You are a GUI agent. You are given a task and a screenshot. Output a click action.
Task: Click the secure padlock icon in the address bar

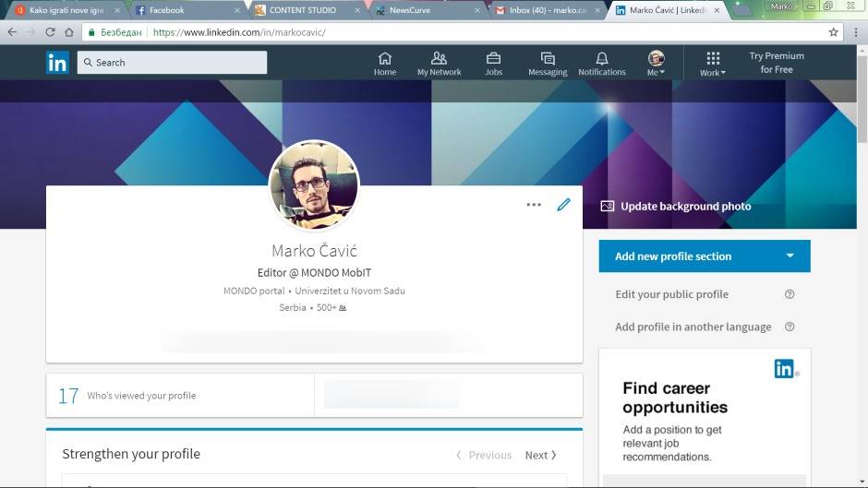coord(92,32)
